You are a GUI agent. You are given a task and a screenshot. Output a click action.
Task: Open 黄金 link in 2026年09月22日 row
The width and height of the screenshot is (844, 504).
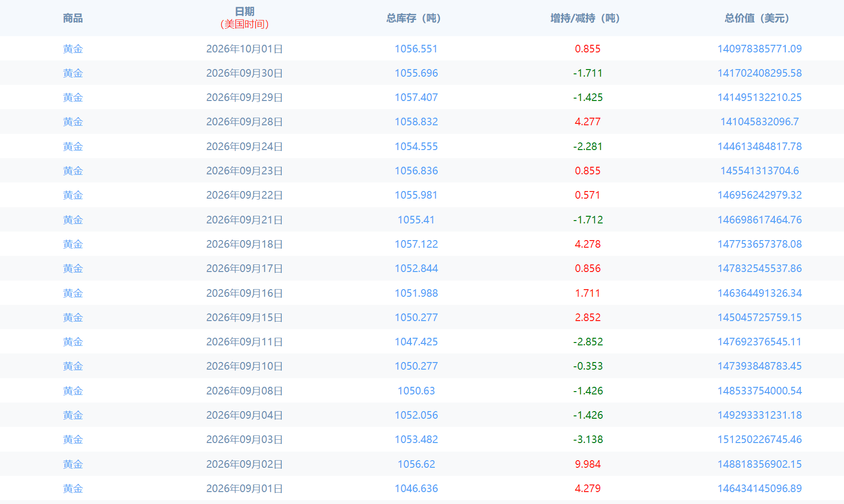pyautogui.click(x=73, y=195)
